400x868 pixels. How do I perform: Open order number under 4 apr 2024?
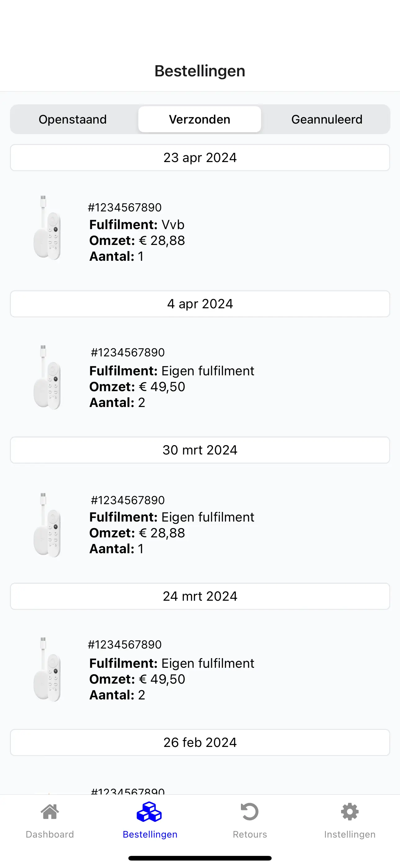(128, 352)
